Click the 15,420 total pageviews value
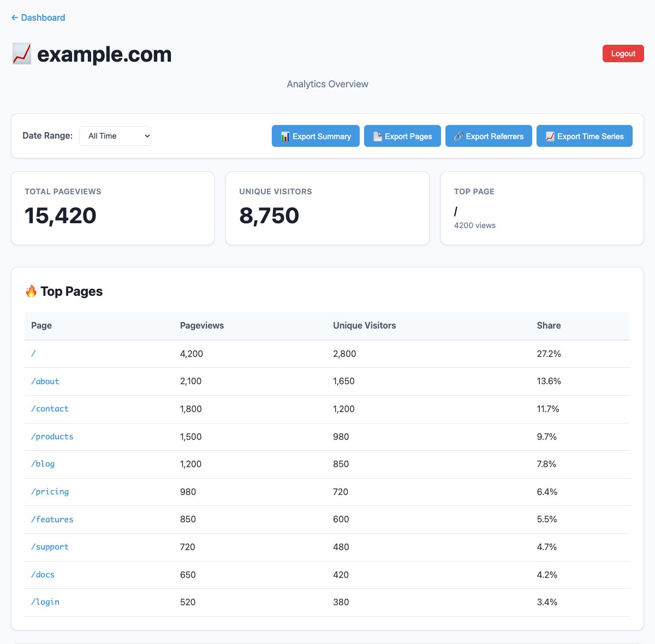The height and width of the screenshot is (644, 655). (x=61, y=216)
